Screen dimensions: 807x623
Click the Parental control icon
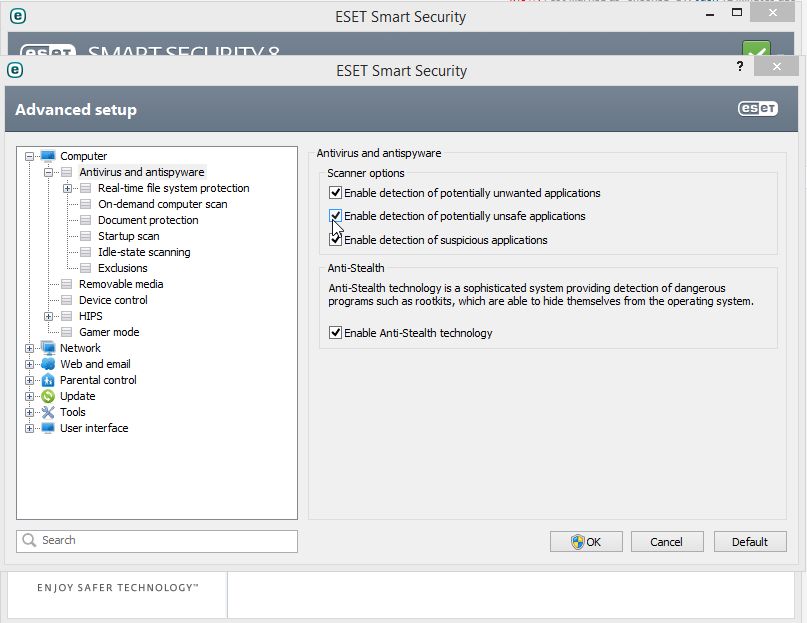48,380
